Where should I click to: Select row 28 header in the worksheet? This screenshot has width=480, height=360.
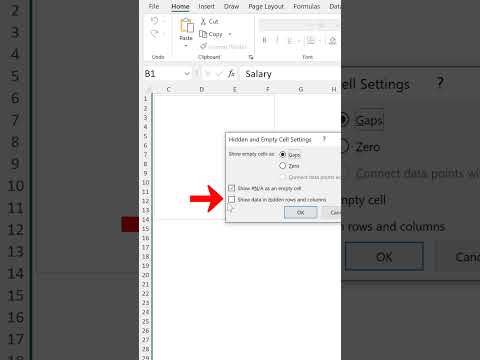click(x=146, y=349)
